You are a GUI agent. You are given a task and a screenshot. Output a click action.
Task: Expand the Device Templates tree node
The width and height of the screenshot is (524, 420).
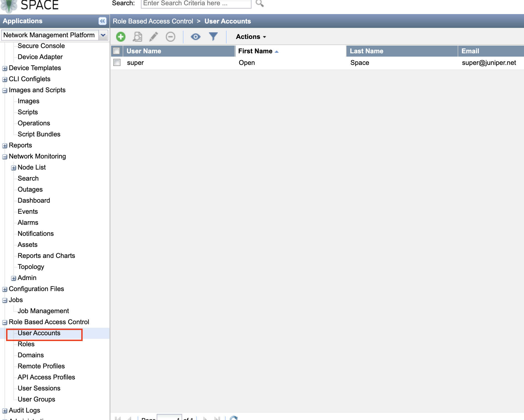pos(5,68)
